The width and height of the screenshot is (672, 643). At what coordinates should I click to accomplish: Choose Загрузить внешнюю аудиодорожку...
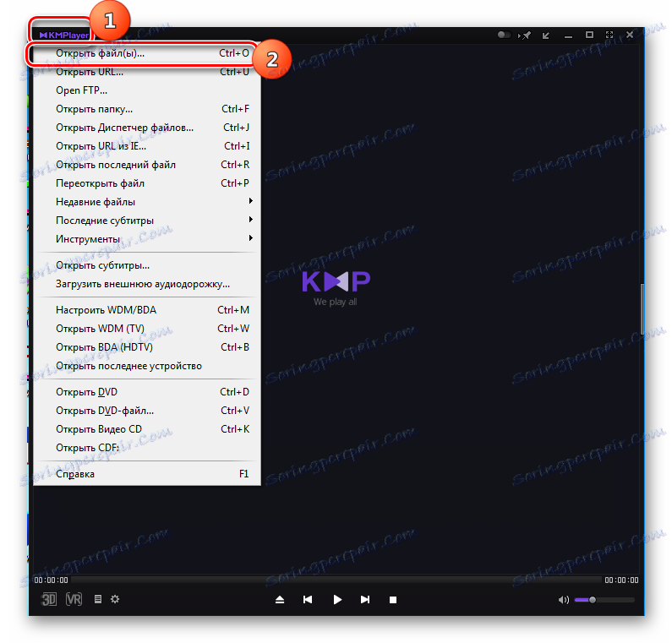(147, 284)
